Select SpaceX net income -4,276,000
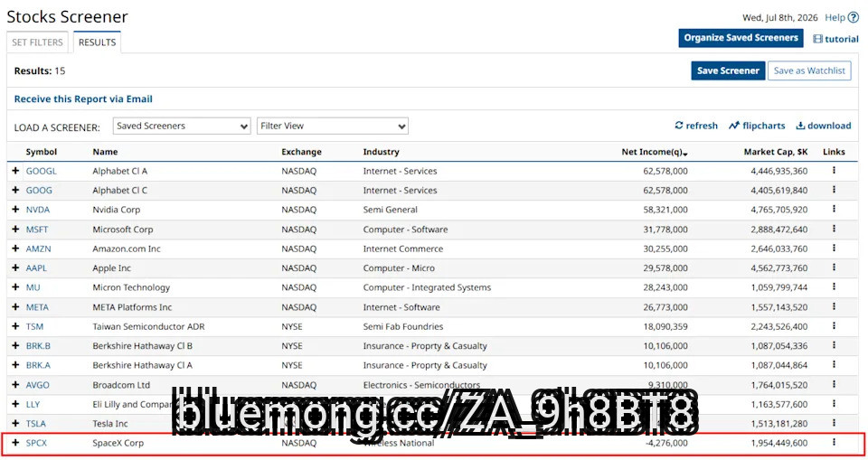Image resolution: width=868 pixels, height=460 pixels. point(666,443)
